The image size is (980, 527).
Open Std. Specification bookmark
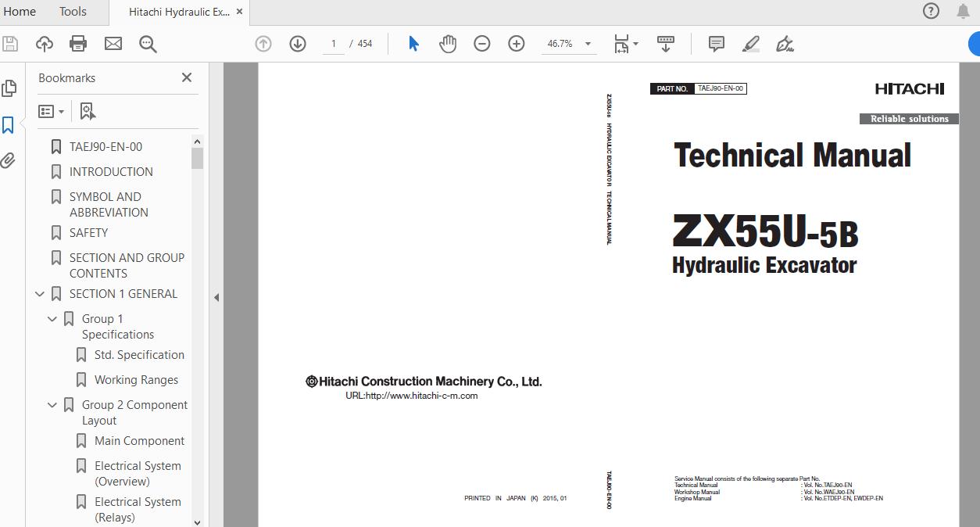139,354
